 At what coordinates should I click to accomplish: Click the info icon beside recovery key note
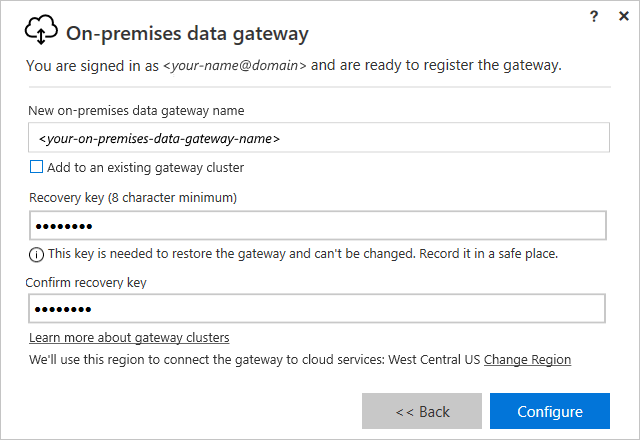37,254
